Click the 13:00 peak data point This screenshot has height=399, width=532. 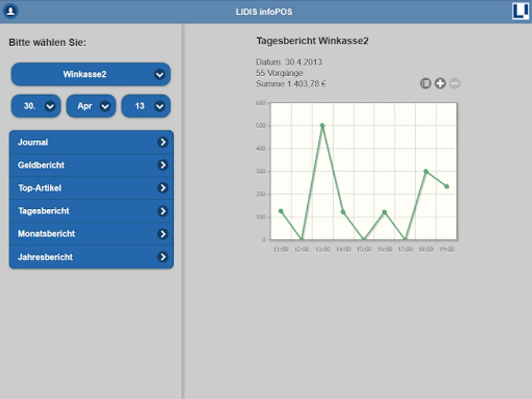click(322, 125)
